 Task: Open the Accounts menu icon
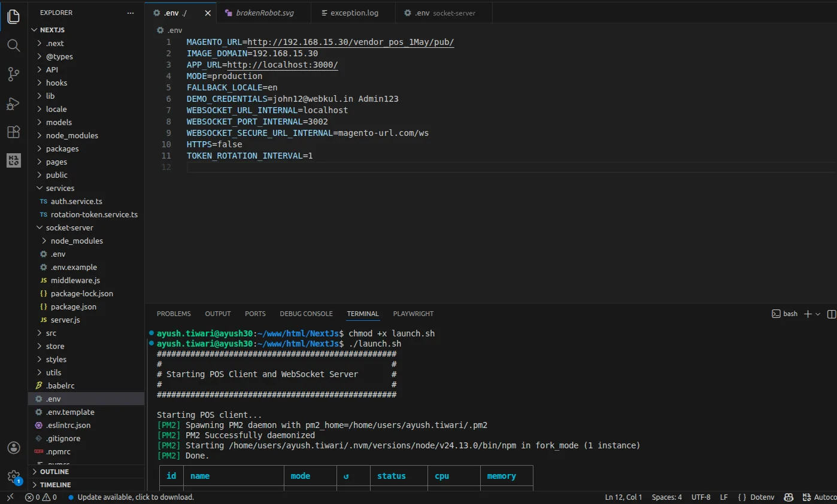pyautogui.click(x=13, y=448)
